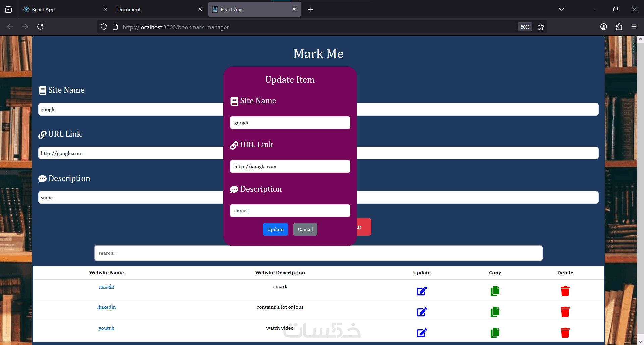Expand the list all tabs chevron

click(x=561, y=9)
